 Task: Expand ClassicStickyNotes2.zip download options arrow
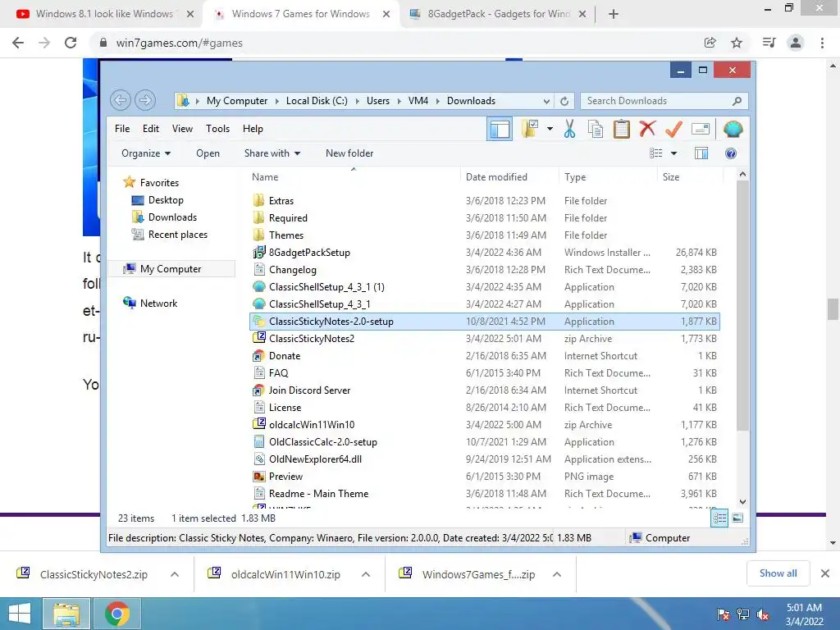coord(175,574)
